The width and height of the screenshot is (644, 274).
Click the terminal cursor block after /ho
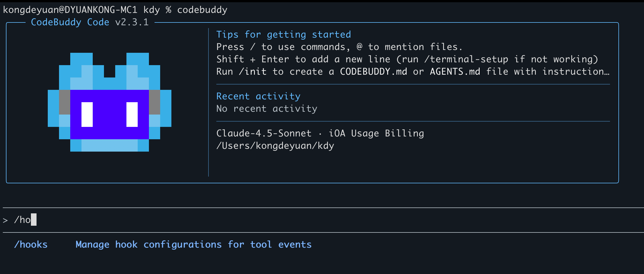tap(34, 220)
